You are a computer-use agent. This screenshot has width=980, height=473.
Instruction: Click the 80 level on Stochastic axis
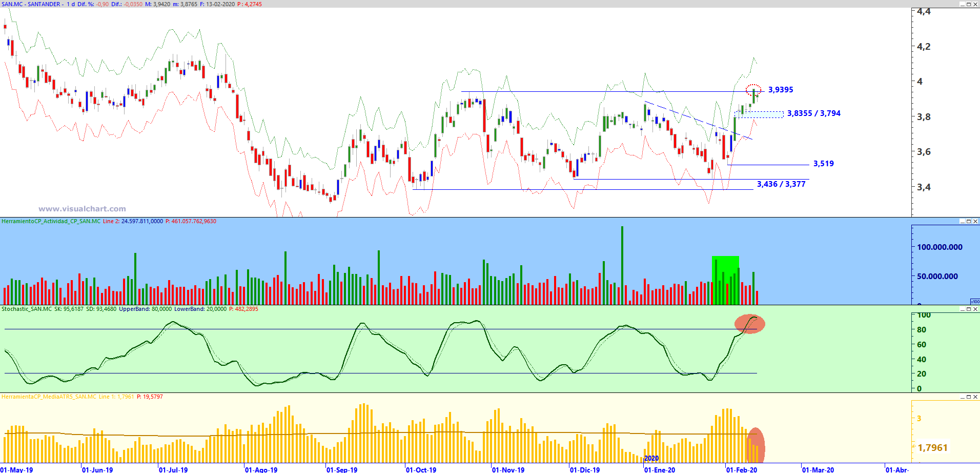click(922, 330)
